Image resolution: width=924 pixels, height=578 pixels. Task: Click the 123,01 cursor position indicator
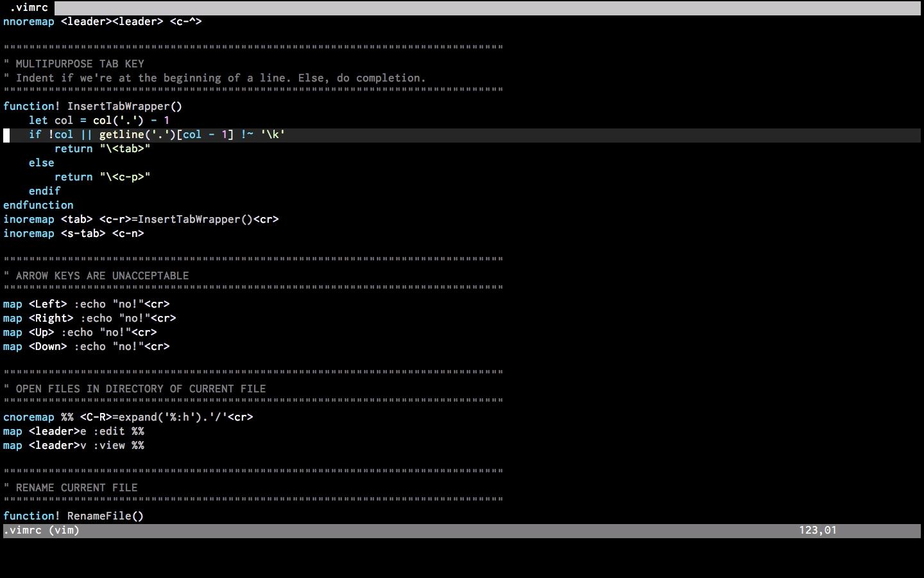tap(818, 530)
